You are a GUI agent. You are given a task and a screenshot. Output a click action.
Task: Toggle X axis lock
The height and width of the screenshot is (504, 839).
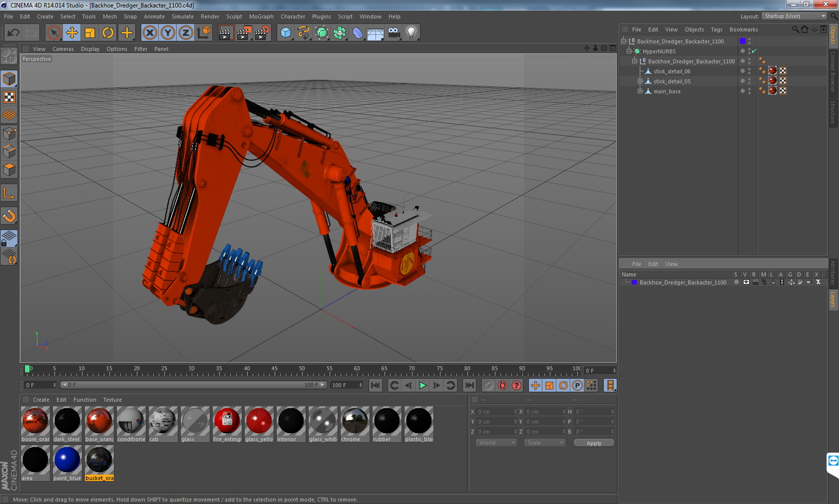tap(150, 33)
